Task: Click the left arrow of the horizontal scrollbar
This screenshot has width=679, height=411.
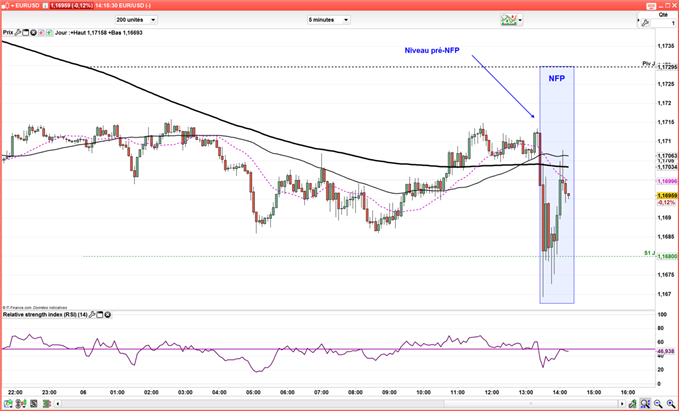Action: (58, 404)
